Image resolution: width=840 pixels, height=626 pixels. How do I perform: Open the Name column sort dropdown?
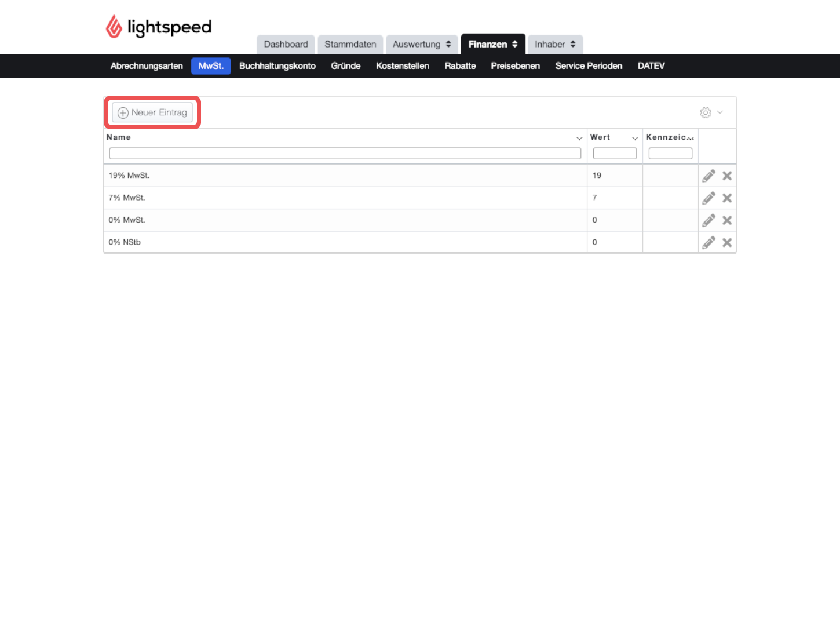click(579, 138)
